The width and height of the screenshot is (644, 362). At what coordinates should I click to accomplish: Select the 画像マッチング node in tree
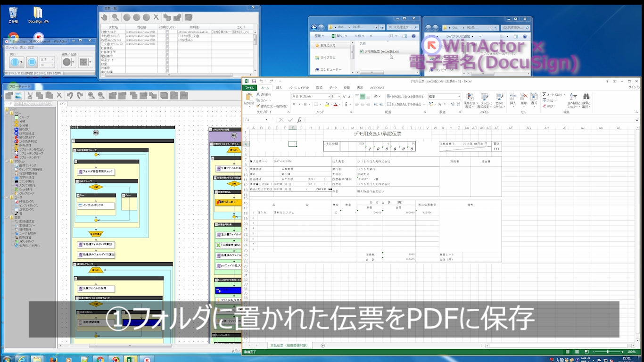[26, 165]
